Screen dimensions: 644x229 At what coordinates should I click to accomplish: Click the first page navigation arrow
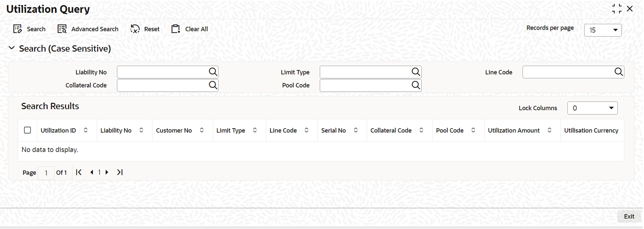point(78,172)
